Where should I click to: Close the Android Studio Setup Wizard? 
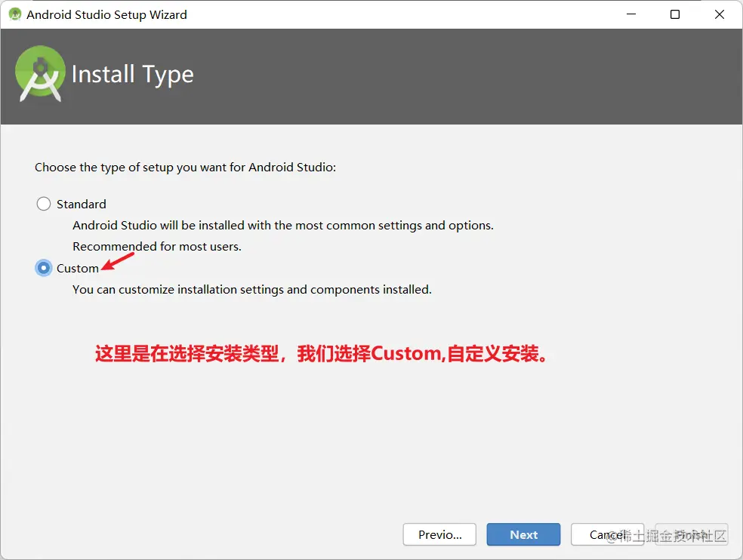tap(720, 14)
